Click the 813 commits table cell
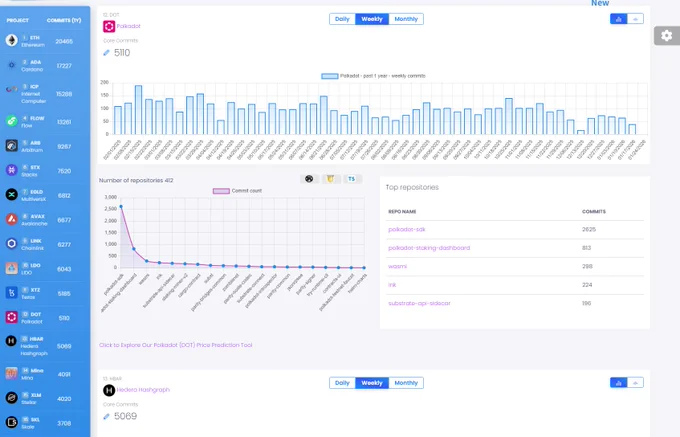Image resolution: width=680 pixels, height=437 pixels. coord(586,248)
